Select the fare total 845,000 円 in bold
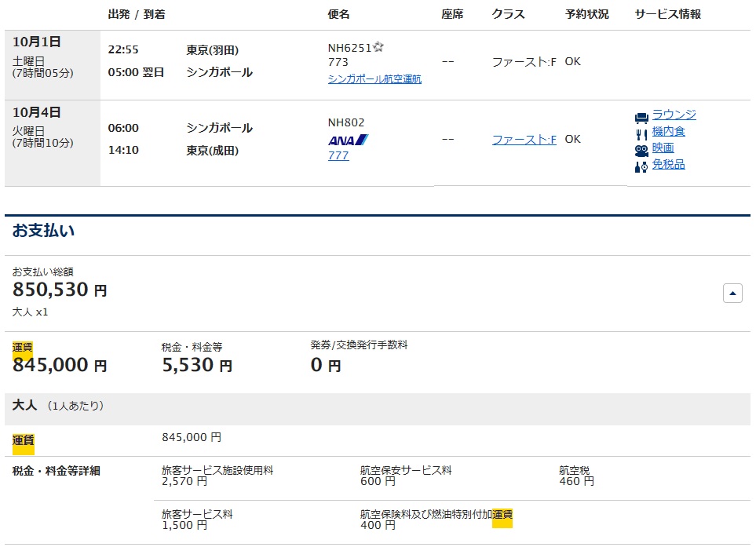This screenshot has height=547, width=756. coord(60,365)
